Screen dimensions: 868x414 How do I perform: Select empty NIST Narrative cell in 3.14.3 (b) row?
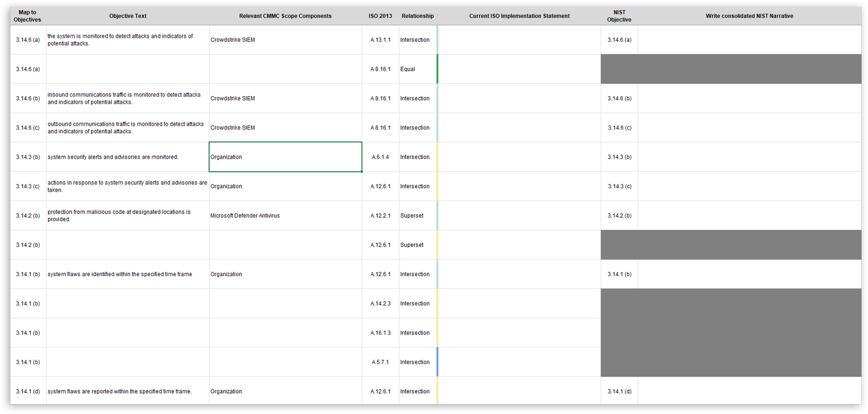pyautogui.click(x=749, y=157)
